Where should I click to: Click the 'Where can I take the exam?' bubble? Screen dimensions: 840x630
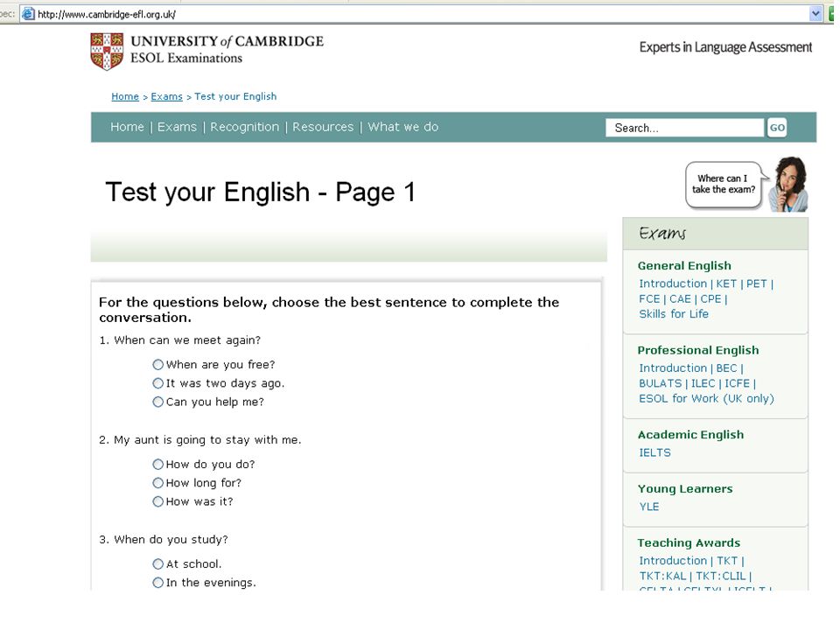pyautogui.click(x=724, y=185)
